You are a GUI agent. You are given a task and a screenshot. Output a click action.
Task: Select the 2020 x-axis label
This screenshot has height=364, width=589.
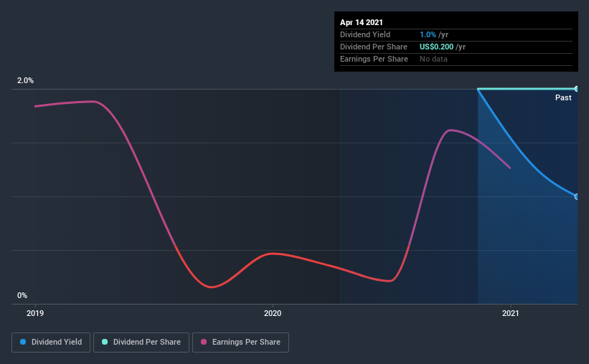273,313
